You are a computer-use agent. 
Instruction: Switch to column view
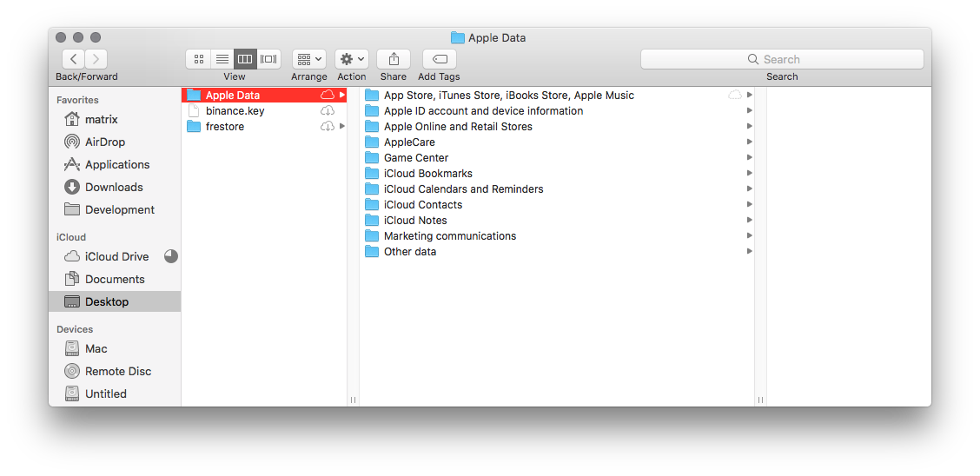click(x=245, y=59)
